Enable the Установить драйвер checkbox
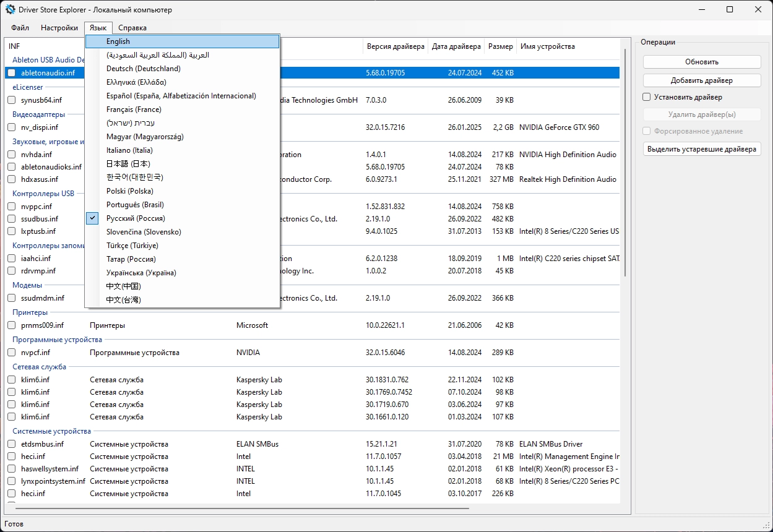The height and width of the screenshot is (532, 773). [x=647, y=97]
